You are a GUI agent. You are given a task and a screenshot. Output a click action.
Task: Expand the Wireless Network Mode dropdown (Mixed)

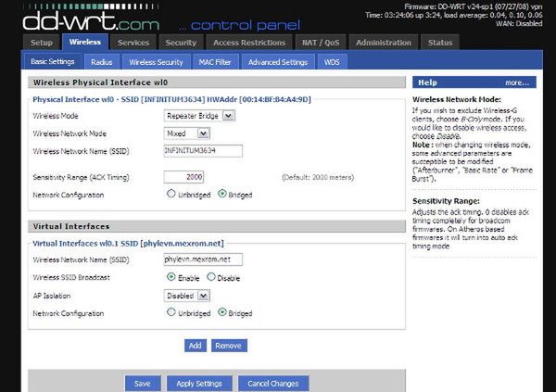pyautogui.click(x=187, y=133)
